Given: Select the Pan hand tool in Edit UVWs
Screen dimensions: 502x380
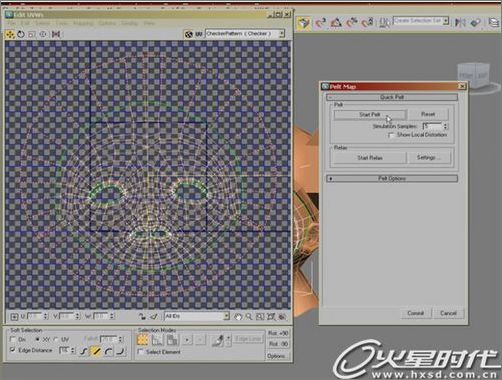Looking at the screenshot, I should pos(238,317).
